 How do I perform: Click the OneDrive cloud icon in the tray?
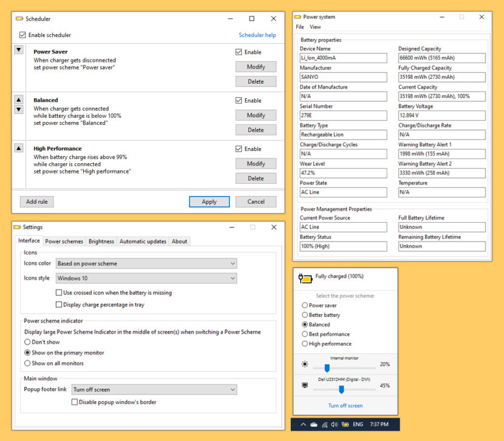tap(313, 424)
